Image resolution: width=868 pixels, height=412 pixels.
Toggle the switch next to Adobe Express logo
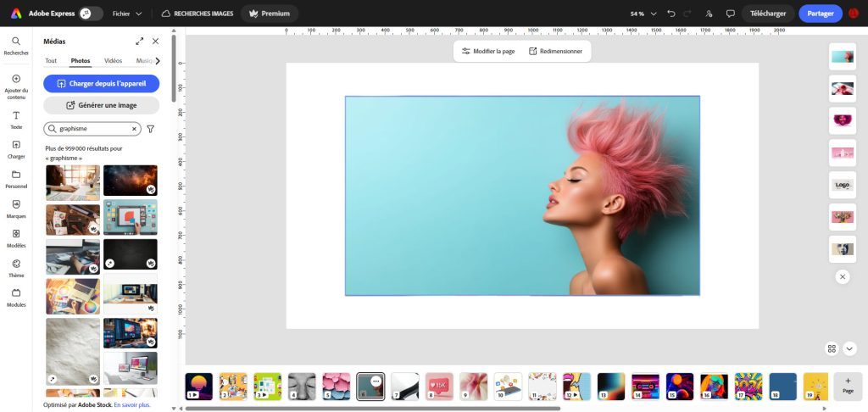(x=91, y=14)
